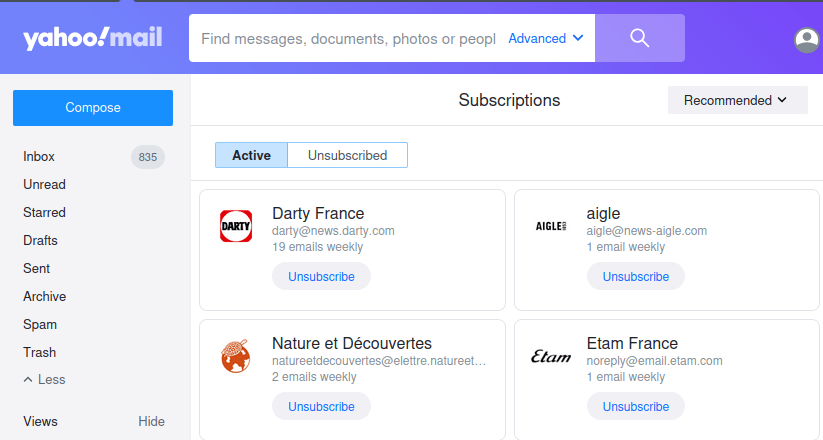The height and width of the screenshot is (440, 823).
Task: Unsubscribe from Etam France emails
Action: (635, 406)
